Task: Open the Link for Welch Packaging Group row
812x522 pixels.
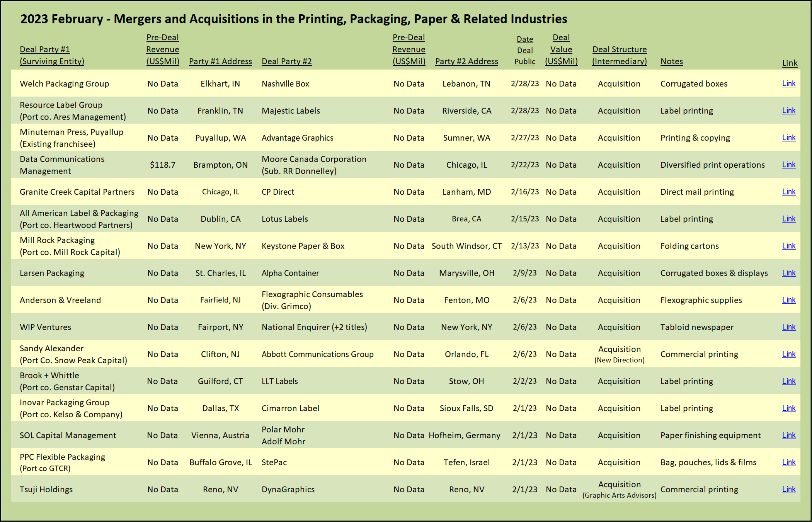Action: click(788, 83)
